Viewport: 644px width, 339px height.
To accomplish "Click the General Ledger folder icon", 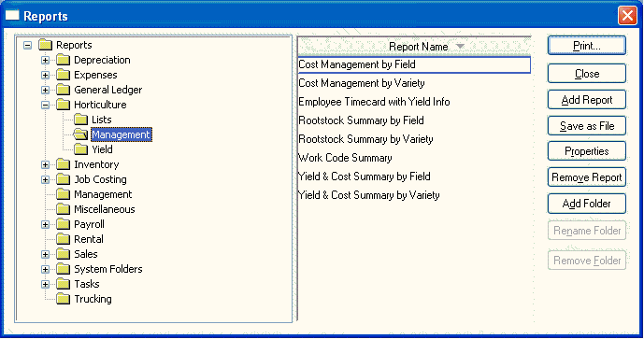I will click(x=63, y=90).
